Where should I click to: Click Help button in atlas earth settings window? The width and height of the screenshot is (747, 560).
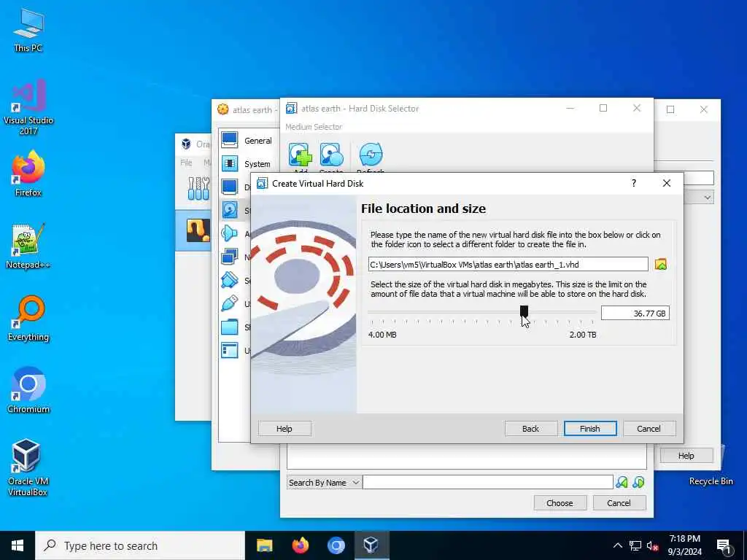coord(686,456)
